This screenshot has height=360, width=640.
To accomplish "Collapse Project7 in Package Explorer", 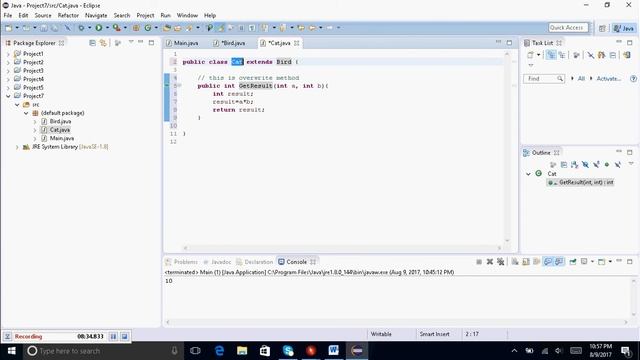I will point(8,96).
